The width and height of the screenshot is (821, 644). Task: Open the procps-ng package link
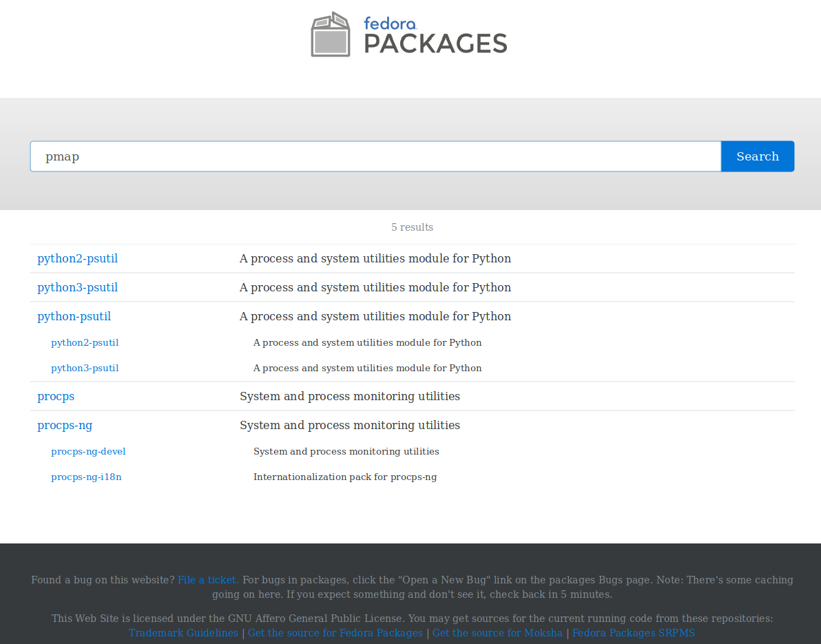[65, 425]
